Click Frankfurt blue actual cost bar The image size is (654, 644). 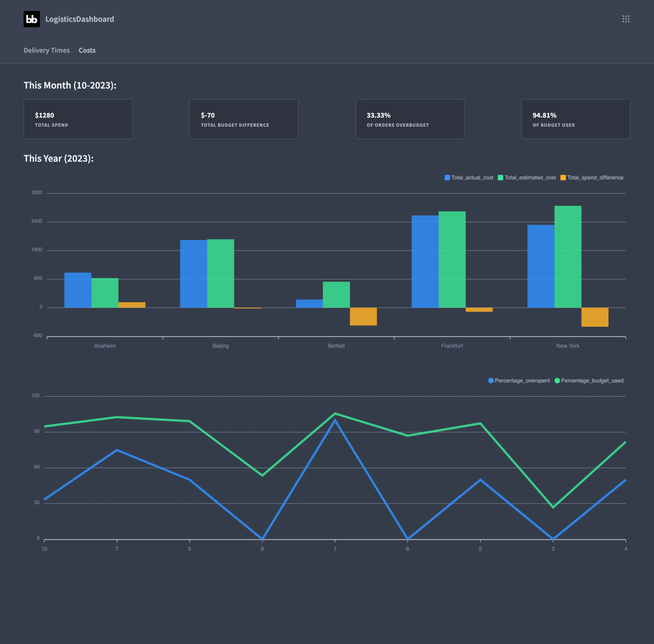point(425,261)
